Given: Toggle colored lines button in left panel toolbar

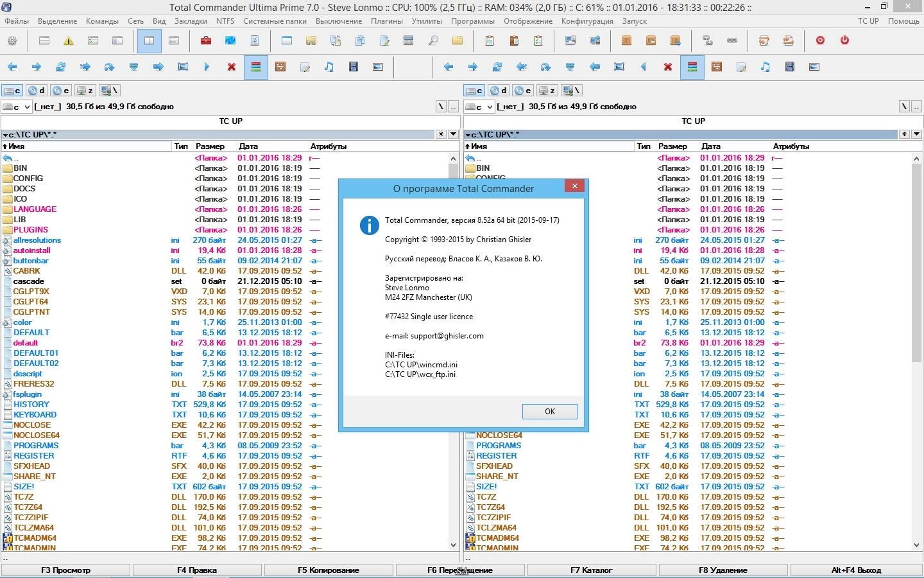Looking at the screenshot, I should tap(256, 67).
